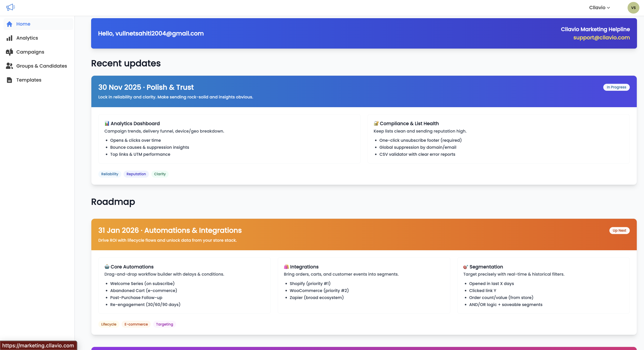Click the house icon next to Home
Image resolution: width=644 pixels, height=350 pixels.
pyautogui.click(x=9, y=24)
